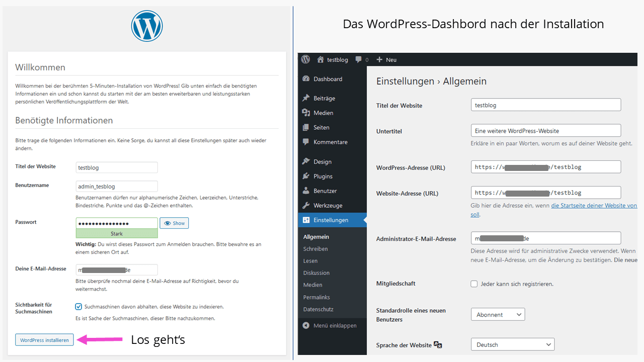Uncheck the search engine indexing checkbox
Screen dimensions: 644x362
pos(78,306)
